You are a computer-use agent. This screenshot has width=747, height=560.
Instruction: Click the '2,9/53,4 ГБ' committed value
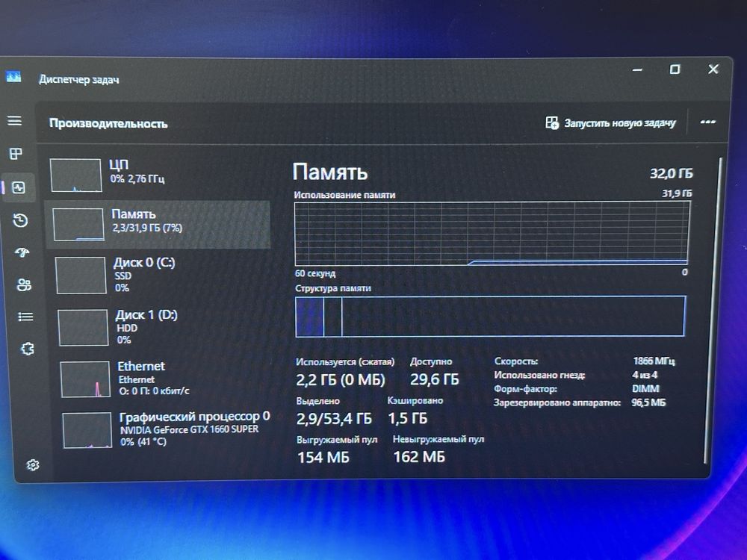[334, 419]
